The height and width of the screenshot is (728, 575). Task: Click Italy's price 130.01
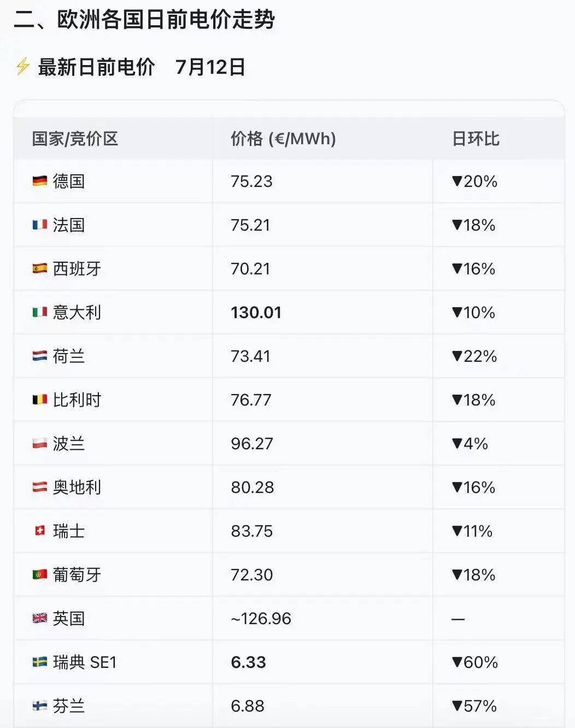click(x=256, y=313)
